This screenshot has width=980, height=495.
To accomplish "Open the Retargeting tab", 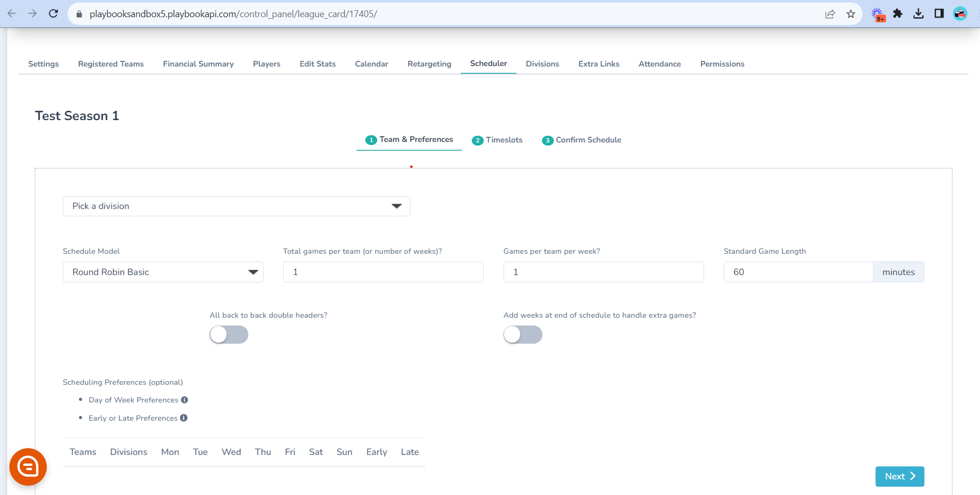I will [429, 64].
